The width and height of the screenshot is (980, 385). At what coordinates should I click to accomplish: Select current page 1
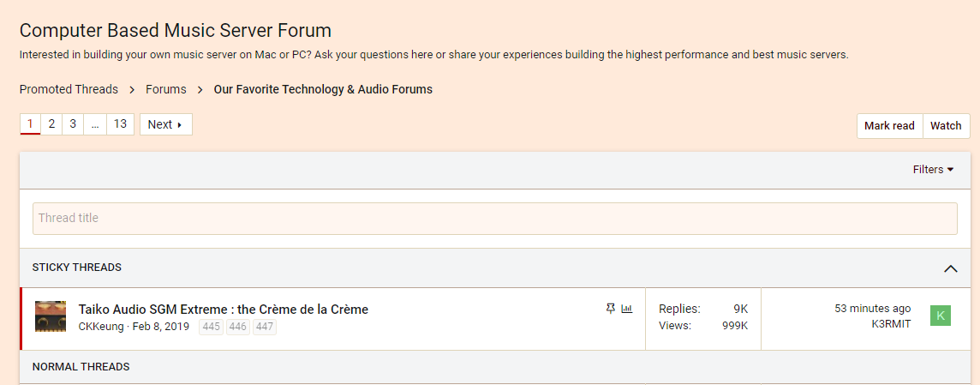tap(31, 124)
